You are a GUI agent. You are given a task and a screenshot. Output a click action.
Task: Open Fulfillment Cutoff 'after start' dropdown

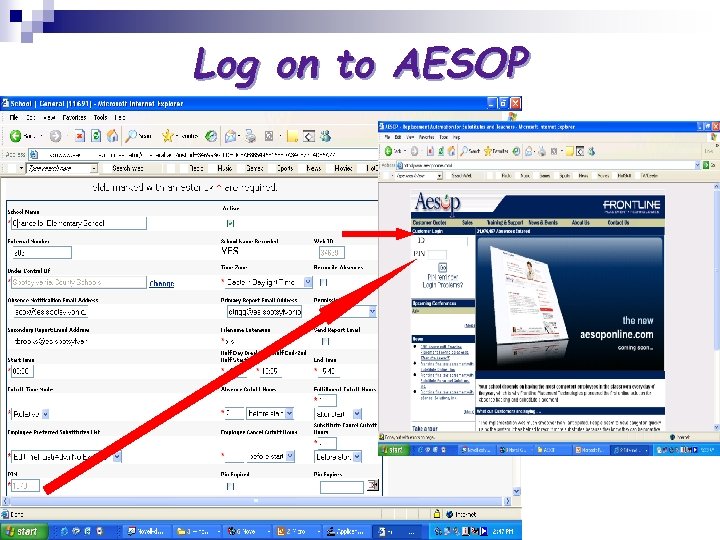(357, 414)
